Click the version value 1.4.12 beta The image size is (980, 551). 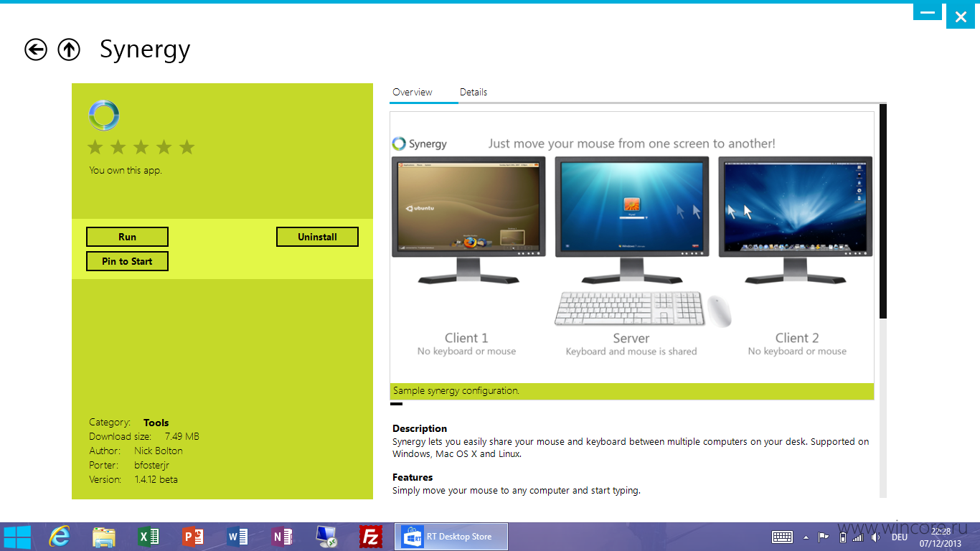tap(156, 480)
